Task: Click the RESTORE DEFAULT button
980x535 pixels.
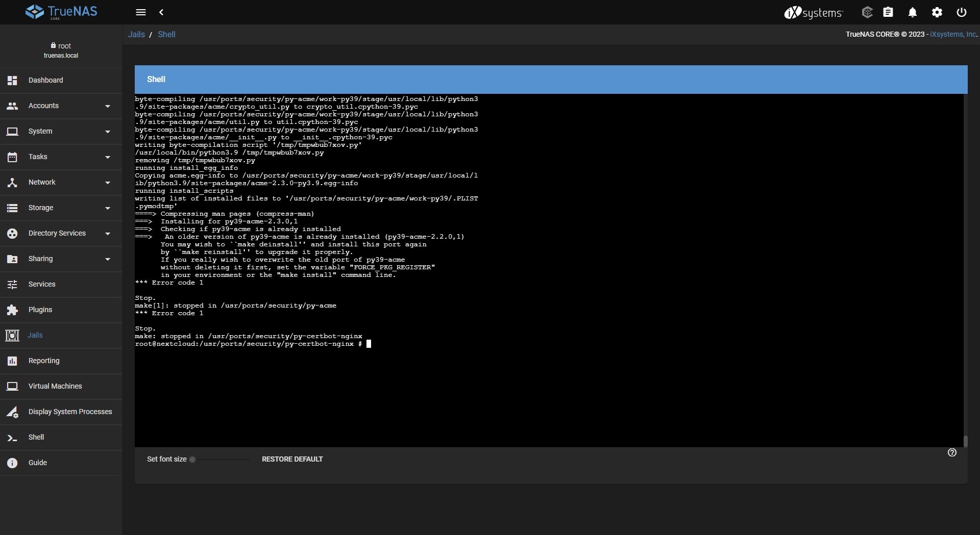Action: pyautogui.click(x=292, y=459)
